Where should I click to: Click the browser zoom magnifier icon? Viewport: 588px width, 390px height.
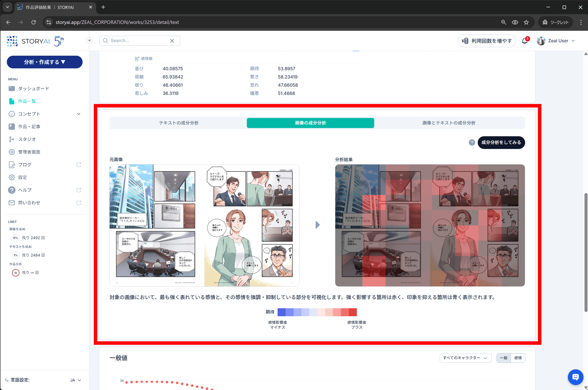pyautogui.click(x=503, y=22)
